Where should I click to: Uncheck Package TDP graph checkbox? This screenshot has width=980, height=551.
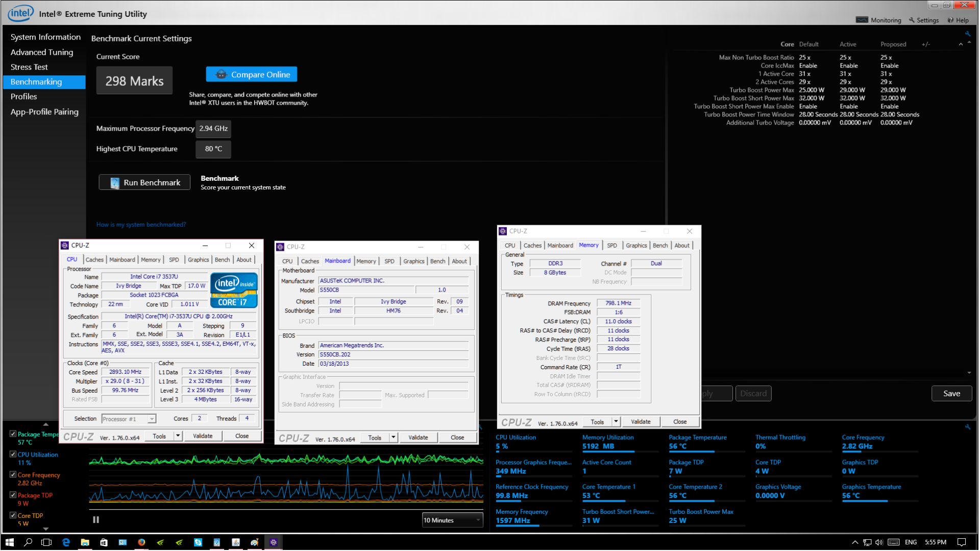click(x=13, y=495)
